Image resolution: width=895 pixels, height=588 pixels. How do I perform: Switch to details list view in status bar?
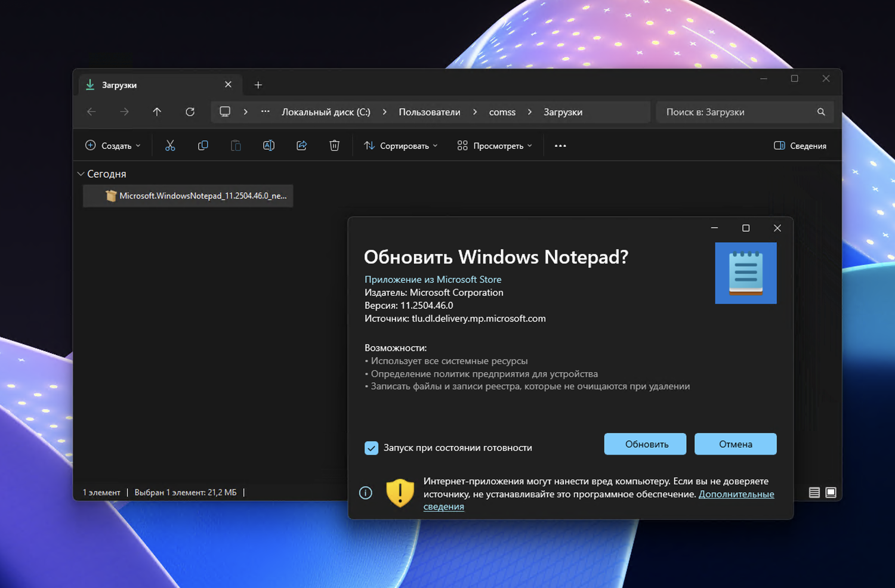coord(814,493)
